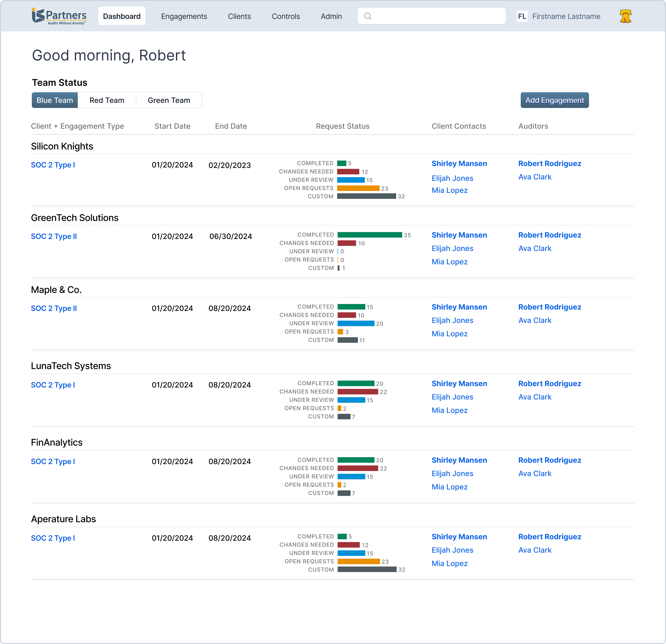Click Shirley Mansen in Silicon Knights row
This screenshot has height=644, width=666.
(459, 164)
